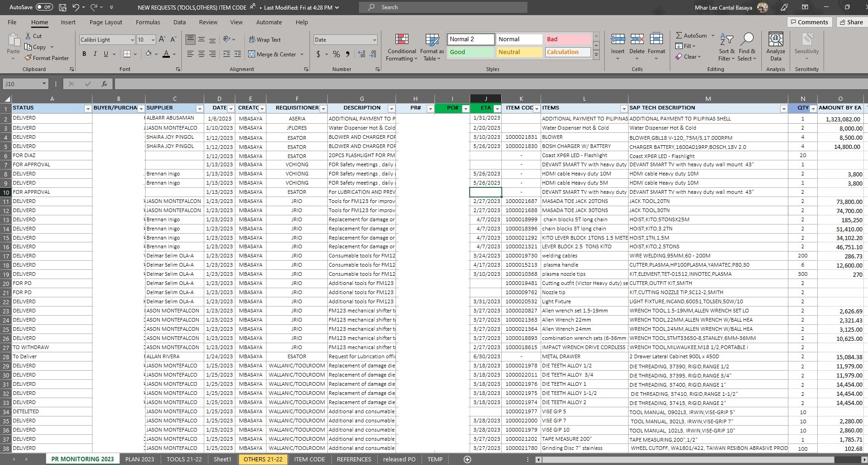The height and width of the screenshot is (465, 868).
Task: Expand the font name dropdown
Action: click(x=132, y=40)
